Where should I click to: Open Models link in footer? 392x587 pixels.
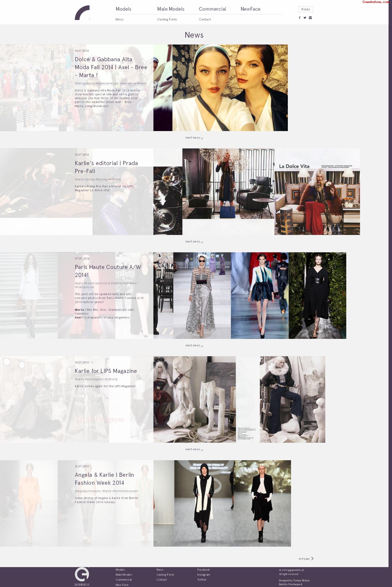(120, 570)
